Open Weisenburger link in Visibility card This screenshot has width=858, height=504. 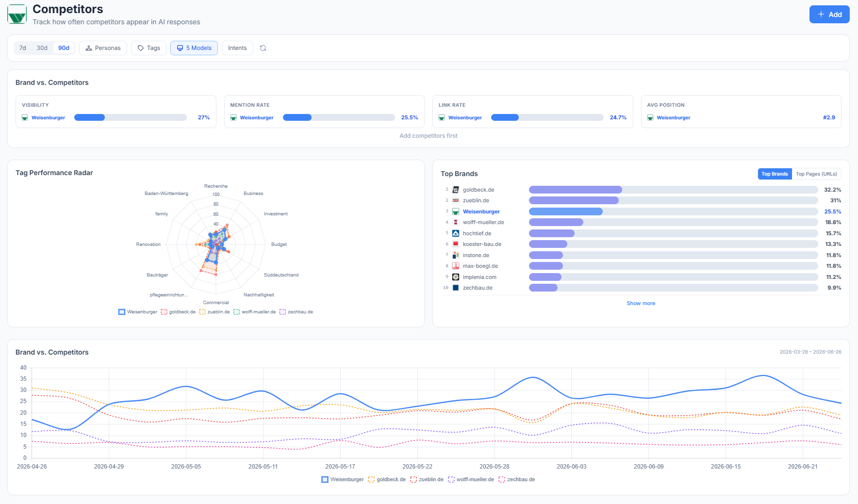(x=48, y=117)
